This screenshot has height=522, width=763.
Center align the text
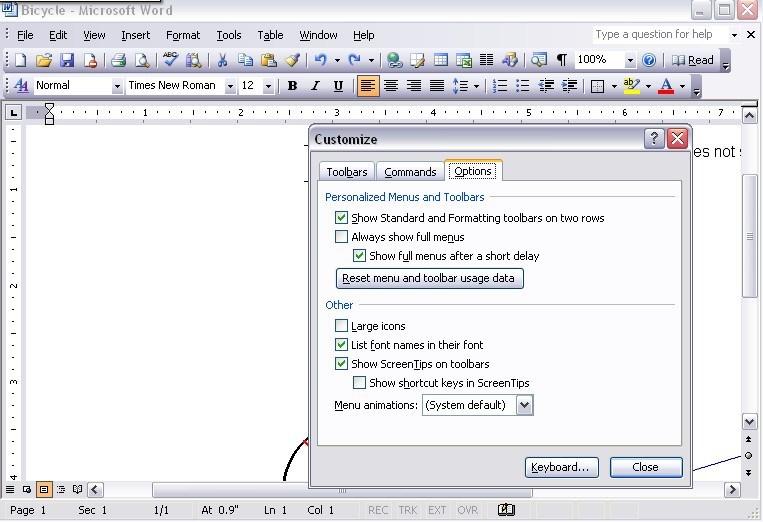391,86
